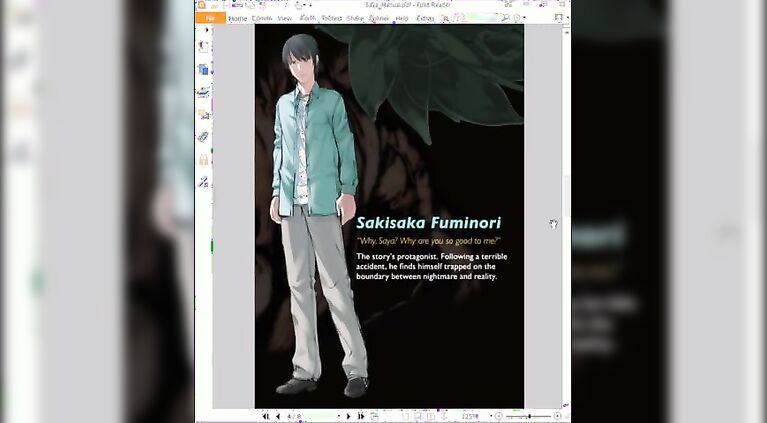Open the Comments panel icon
Image resolution: width=767 pixels, height=423 pixels.
203,114
